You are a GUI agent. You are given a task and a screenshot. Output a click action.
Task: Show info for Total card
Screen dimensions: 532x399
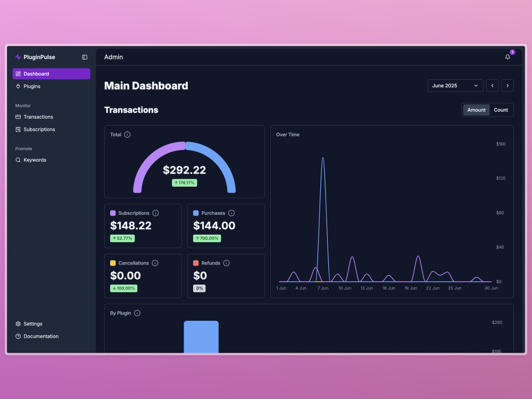pyautogui.click(x=127, y=135)
